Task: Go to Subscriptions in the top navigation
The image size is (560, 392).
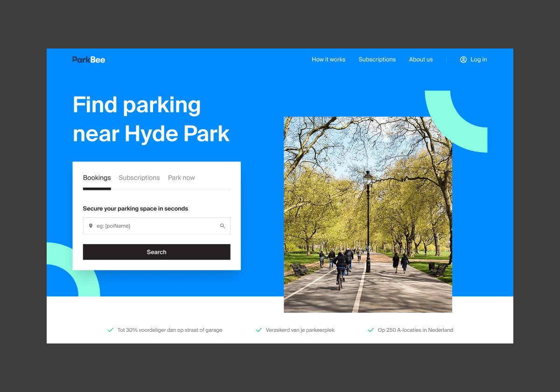Action: click(x=377, y=60)
